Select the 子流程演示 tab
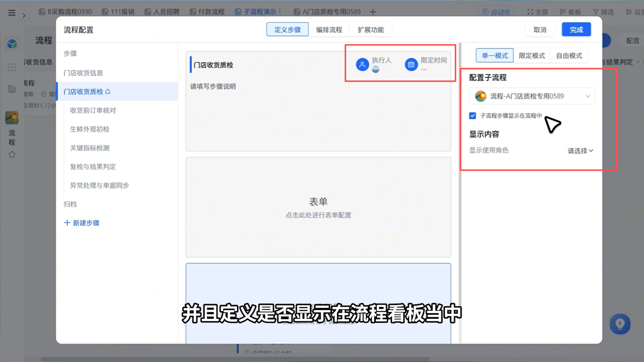This screenshot has width=644, height=362. 255,12
